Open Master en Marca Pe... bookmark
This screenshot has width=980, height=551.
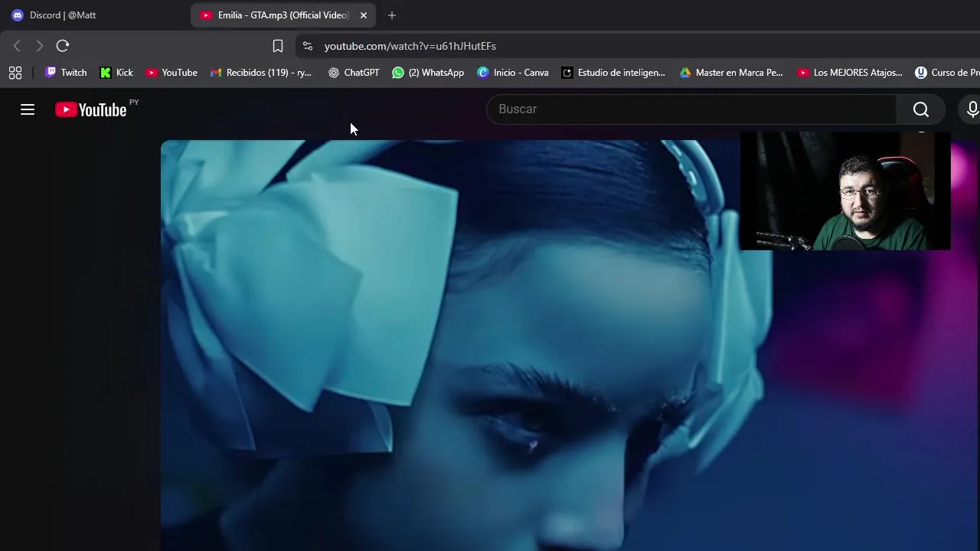tap(730, 73)
